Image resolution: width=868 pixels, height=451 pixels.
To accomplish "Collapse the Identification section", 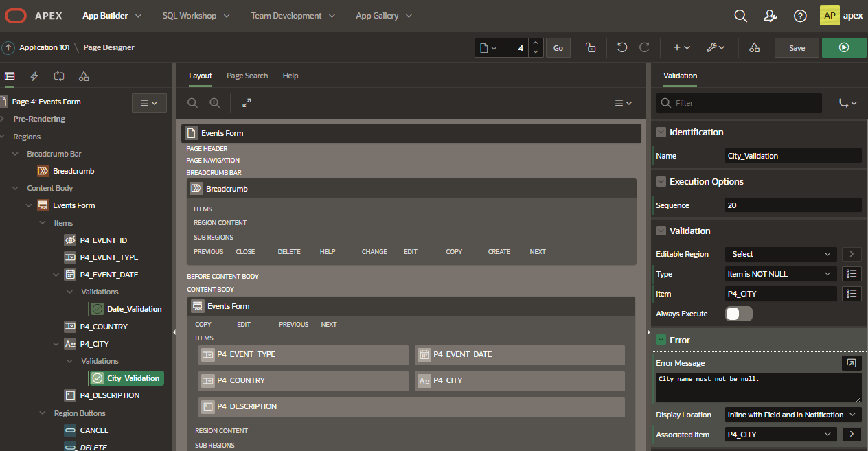I will pyautogui.click(x=661, y=132).
